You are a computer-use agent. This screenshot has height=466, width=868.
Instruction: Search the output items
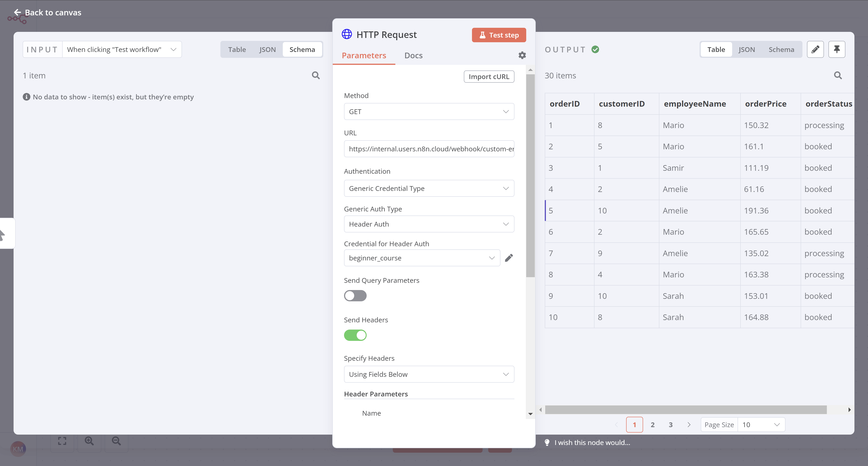pyautogui.click(x=838, y=75)
